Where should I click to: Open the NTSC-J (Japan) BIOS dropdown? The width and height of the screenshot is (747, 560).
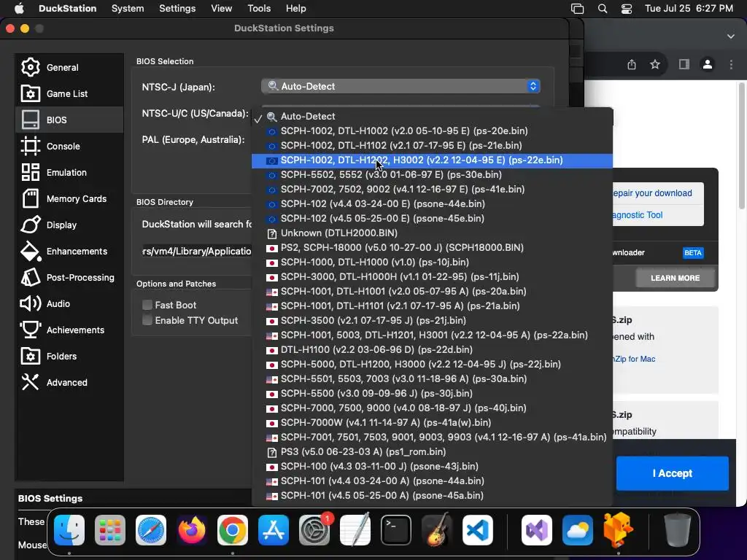tap(400, 86)
